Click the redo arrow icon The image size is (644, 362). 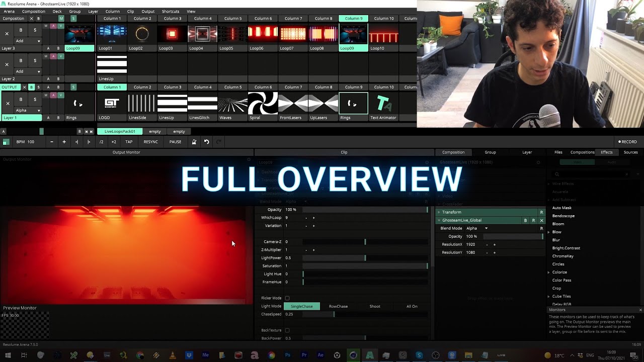coord(219,142)
